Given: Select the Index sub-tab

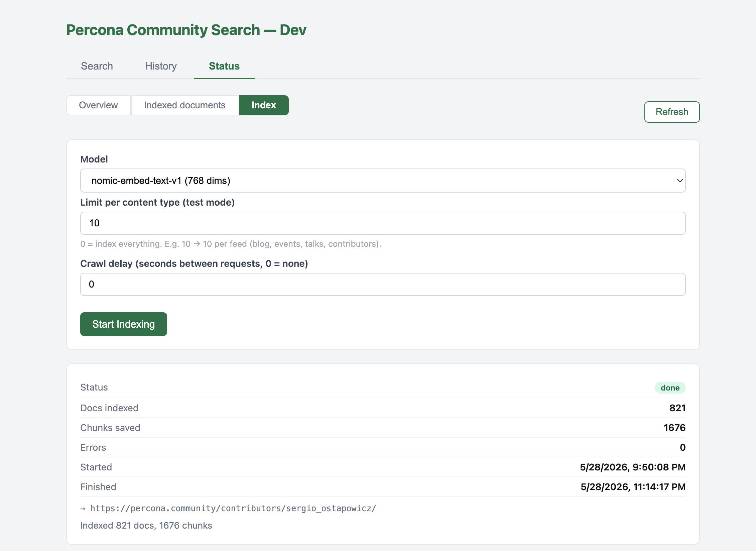Looking at the screenshot, I should point(264,105).
